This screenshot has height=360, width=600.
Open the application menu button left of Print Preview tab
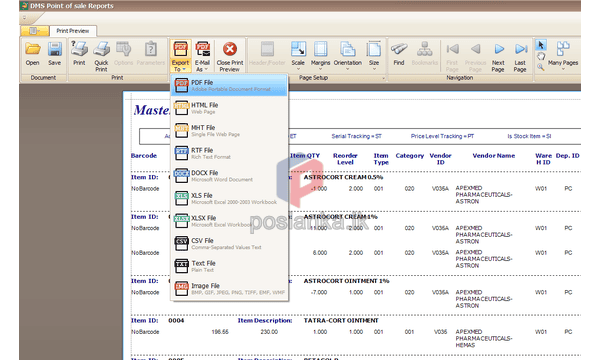(35, 31)
